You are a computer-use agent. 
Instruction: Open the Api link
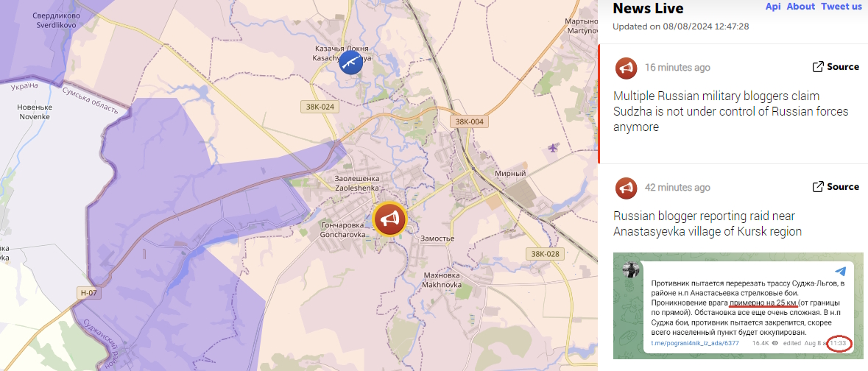(x=773, y=7)
